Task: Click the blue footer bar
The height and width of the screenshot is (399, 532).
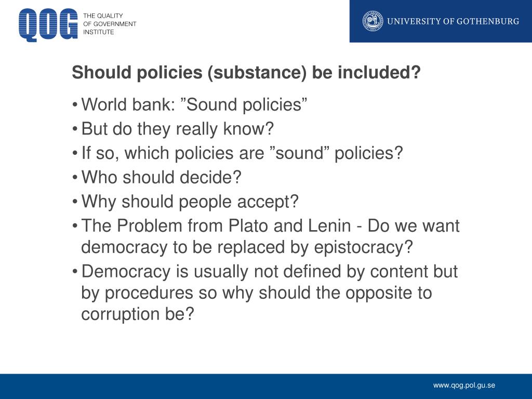Action: [266, 387]
